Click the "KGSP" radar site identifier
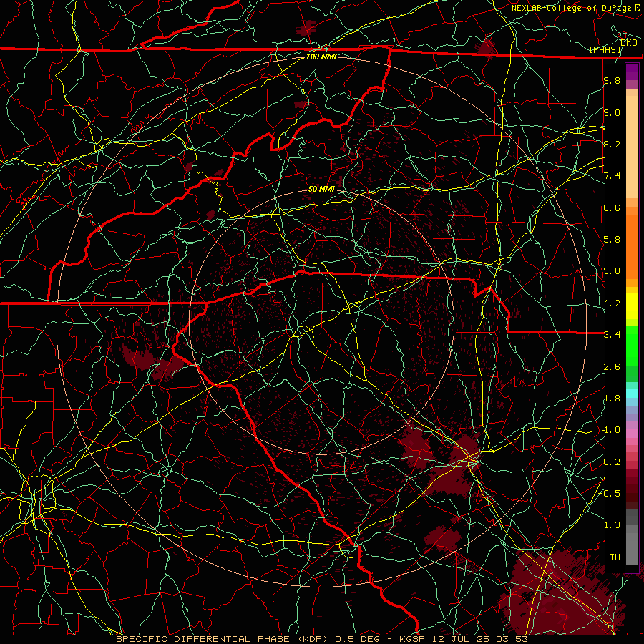The image size is (644, 644). (x=413, y=639)
